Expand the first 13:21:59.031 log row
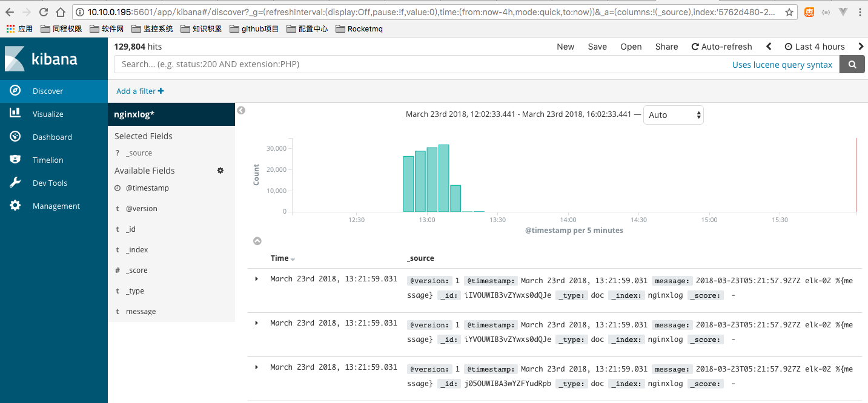Image resolution: width=868 pixels, height=403 pixels. (x=257, y=279)
